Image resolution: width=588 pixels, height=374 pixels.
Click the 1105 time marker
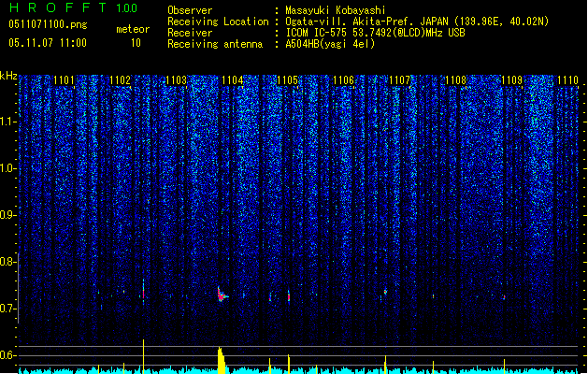(x=288, y=80)
